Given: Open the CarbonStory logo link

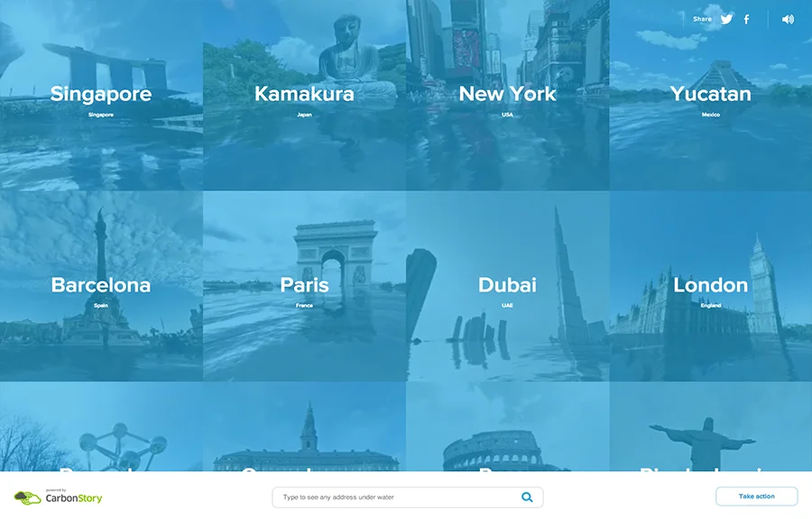Looking at the screenshot, I should tap(58, 497).
